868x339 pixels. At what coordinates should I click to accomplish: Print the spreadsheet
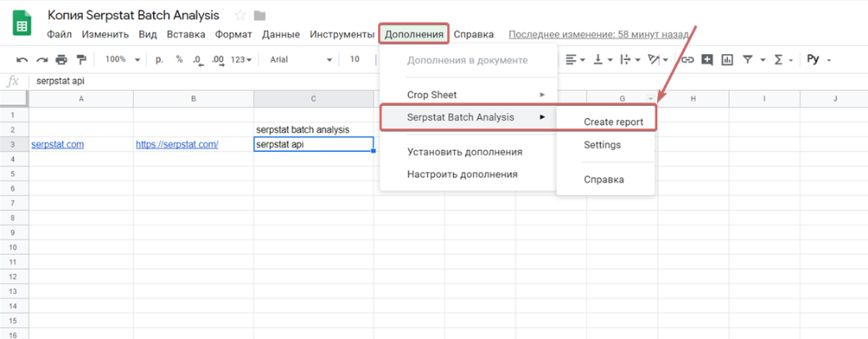62,60
